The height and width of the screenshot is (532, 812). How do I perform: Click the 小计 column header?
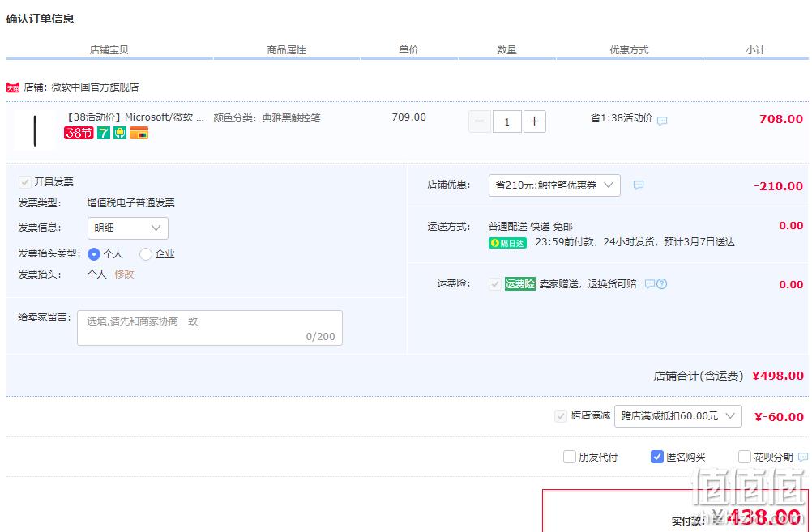[755, 50]
